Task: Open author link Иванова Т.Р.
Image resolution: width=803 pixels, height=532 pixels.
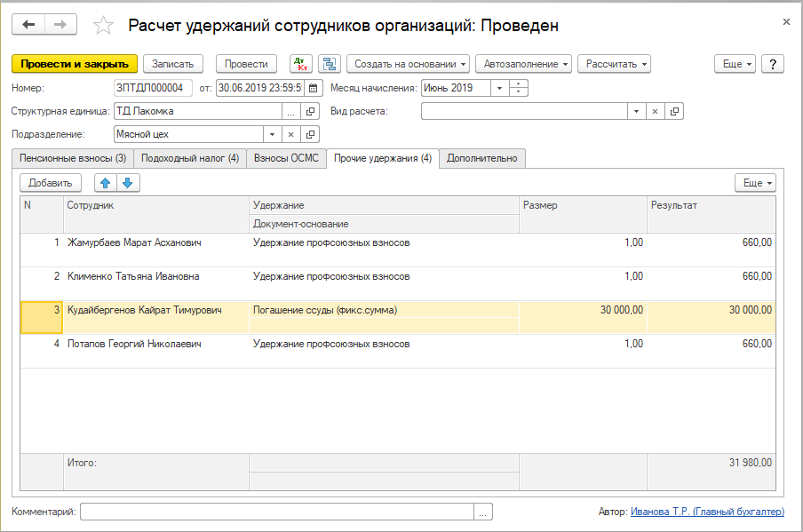Action: 707,512
